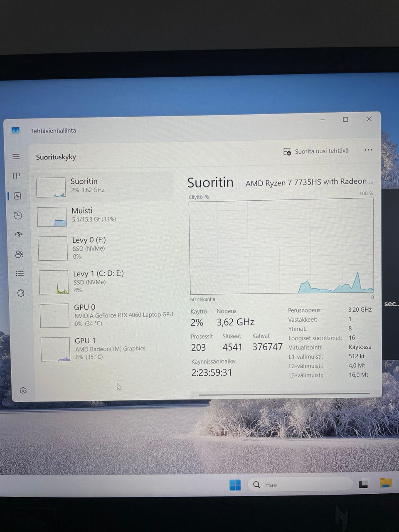Select Levy 1 (C: D: E:) entry

(x=106, y=281)
